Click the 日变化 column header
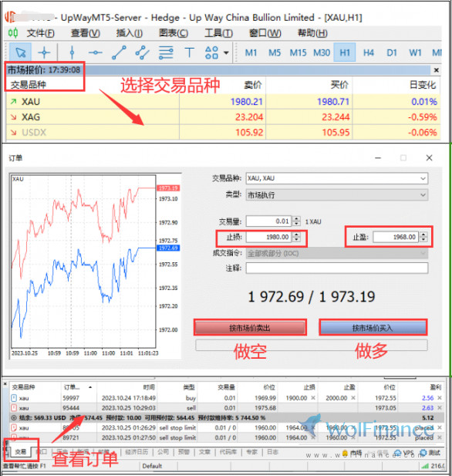452x476 pixels. pos(423,85)
